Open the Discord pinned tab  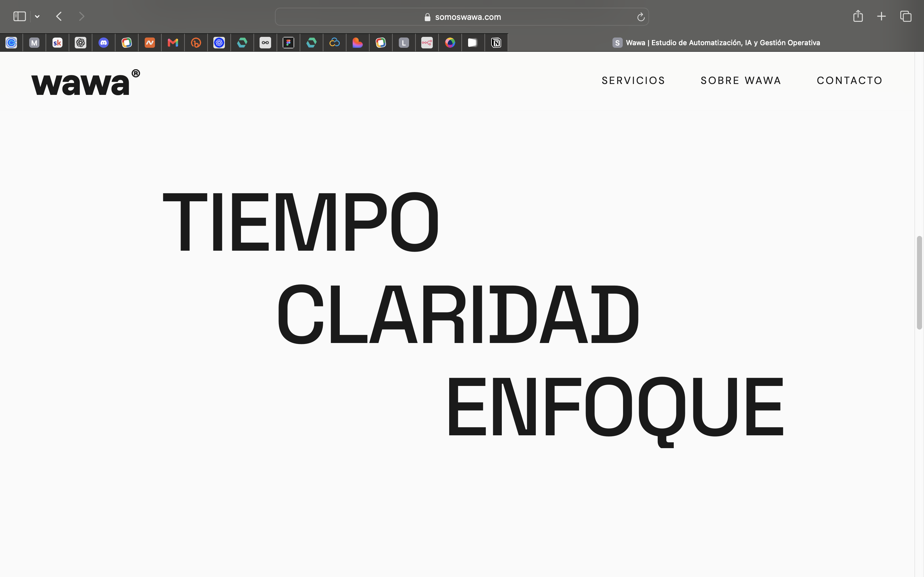pos(104,43)
